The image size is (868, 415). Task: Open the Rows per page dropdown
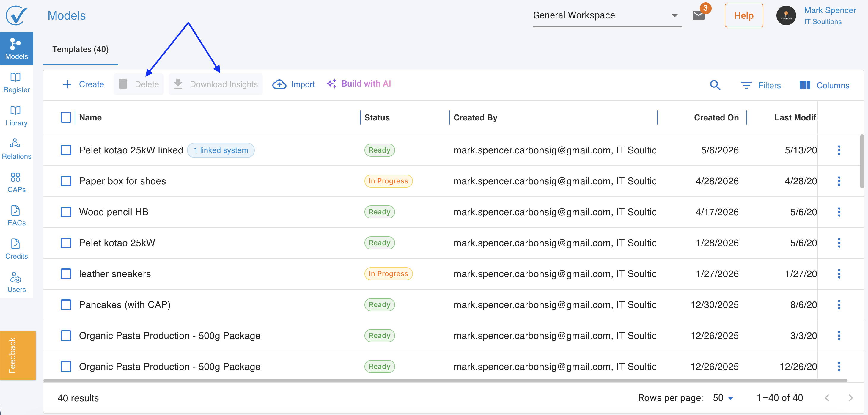pos(723,398)
